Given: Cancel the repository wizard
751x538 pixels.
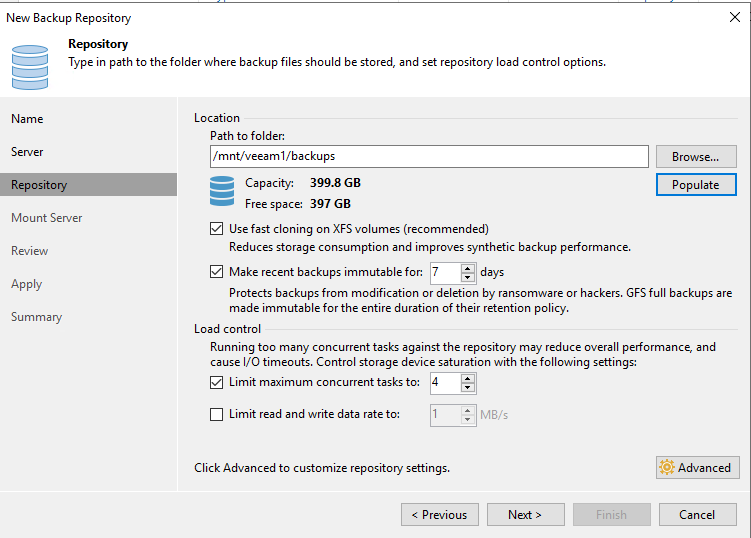Looking at the screenshot, I should pyautogui.click(x=697, y=515).
